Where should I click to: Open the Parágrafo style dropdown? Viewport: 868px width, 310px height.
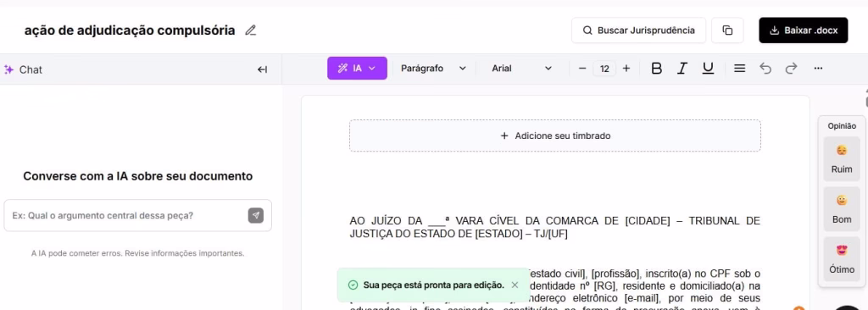pyautogui.click(x=433, y=69)
